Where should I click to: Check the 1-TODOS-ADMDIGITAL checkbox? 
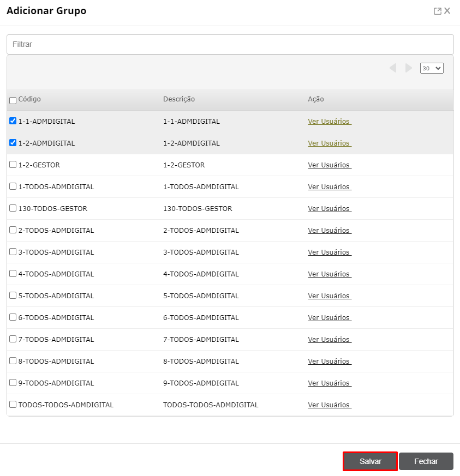13,186
